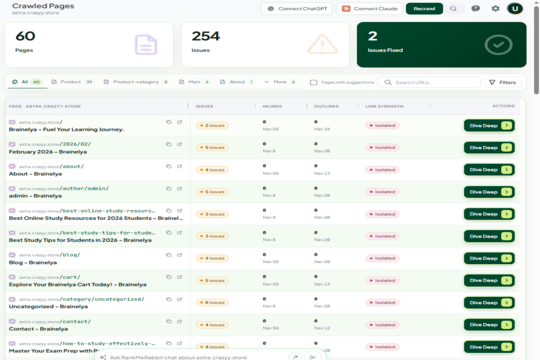Open /contact/ page externally
This screenshot has width=540, height=360.
pyautogui.click(x=179, y=321)
